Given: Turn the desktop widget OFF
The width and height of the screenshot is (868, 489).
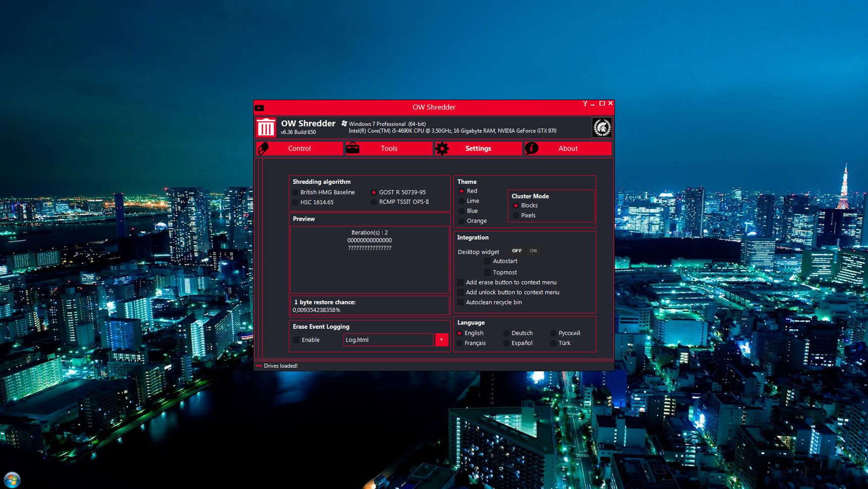Looking at the screenshot, I should (x=517, y=251).
